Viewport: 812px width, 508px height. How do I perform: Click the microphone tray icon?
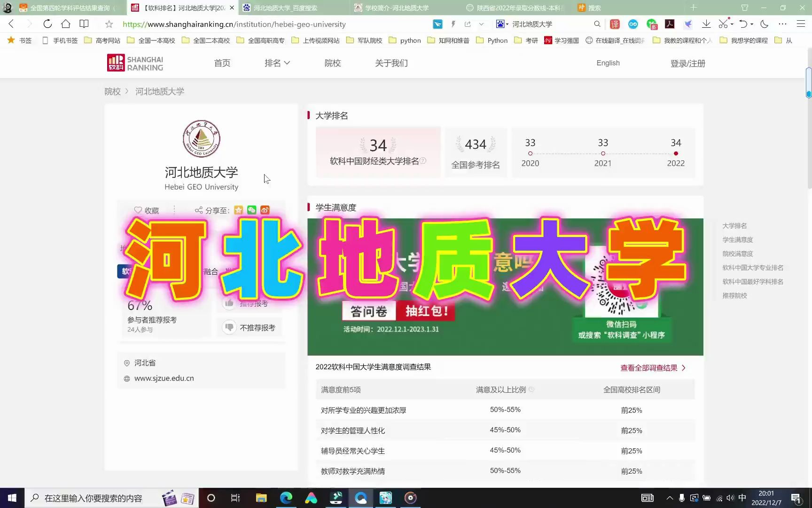click(x=681, y=498)
